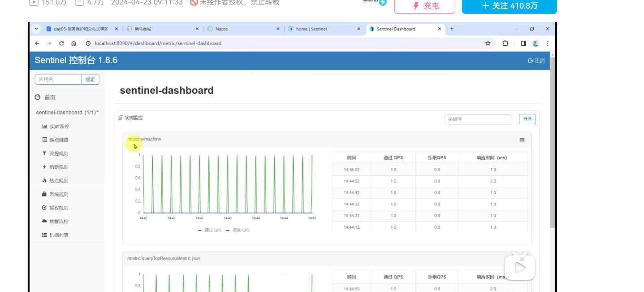Click the 应用名 search input

tap(58, 79)
